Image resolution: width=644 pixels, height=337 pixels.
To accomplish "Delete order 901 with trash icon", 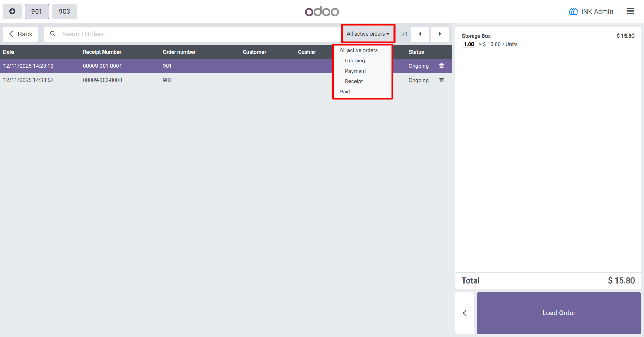I will pyautogui.click(x=442, y=66).
